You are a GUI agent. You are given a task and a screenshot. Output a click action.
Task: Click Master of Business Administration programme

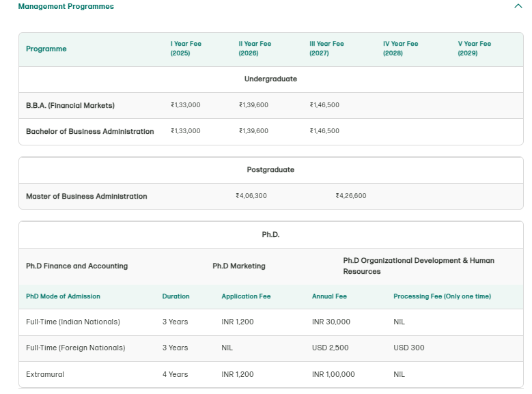coord(86,196)
